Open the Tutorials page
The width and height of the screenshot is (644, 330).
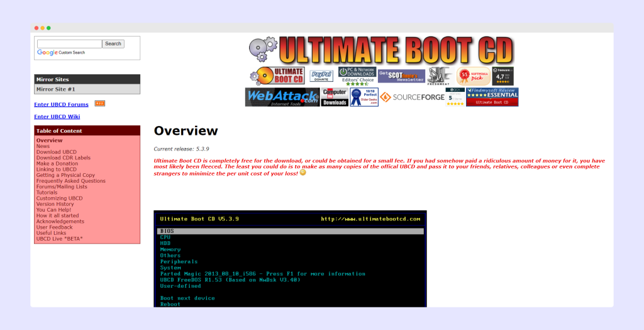47,192
